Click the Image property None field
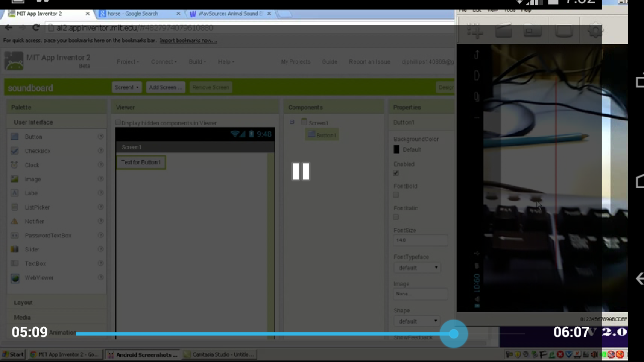Screen dimensions: 644x362 coord(420,294)
